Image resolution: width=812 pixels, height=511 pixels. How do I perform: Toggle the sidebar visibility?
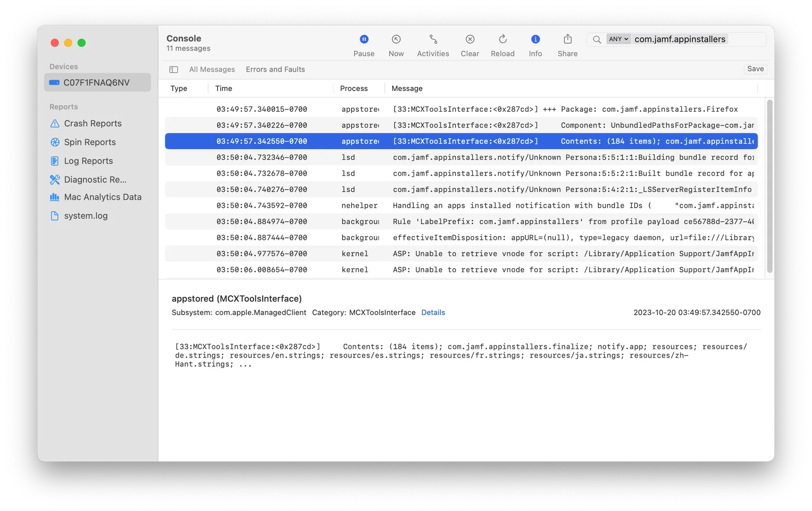point(174,69)
